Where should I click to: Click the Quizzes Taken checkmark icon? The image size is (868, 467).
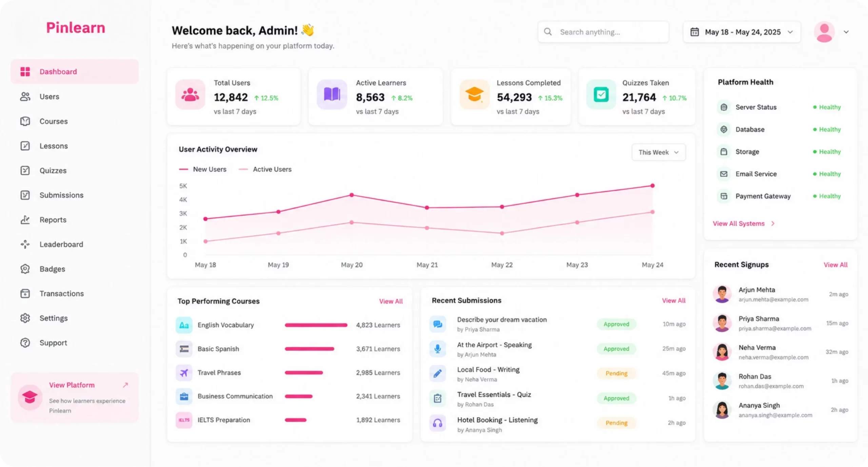pyautogui.click(x=601, y=95)
